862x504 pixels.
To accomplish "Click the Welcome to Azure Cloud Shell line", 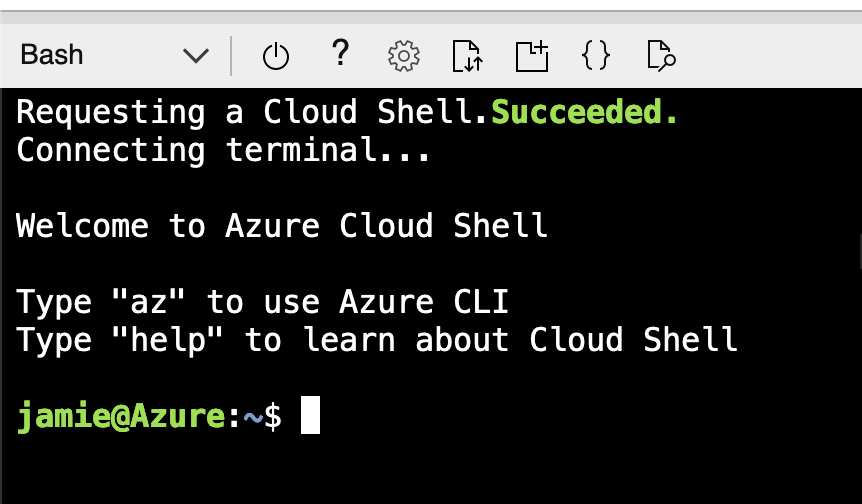I will tap(281, 226).
